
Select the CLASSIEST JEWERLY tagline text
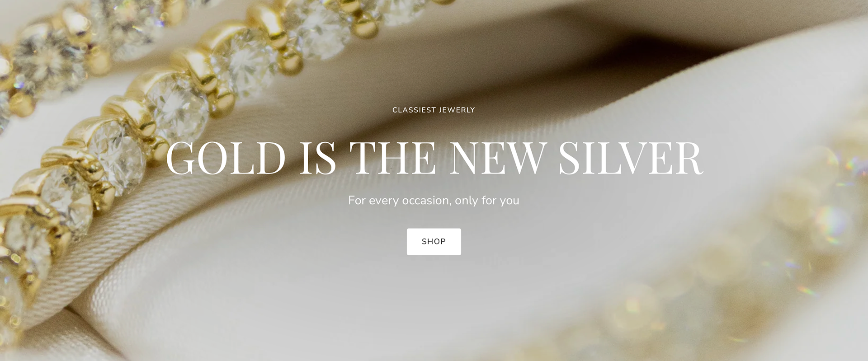(x=434, y=110)
